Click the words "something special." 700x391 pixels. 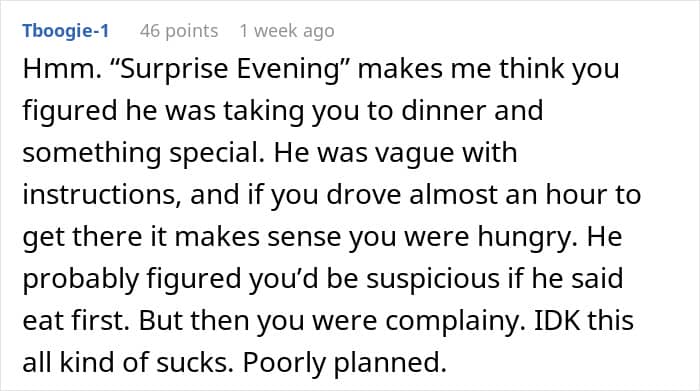point(143,153)
